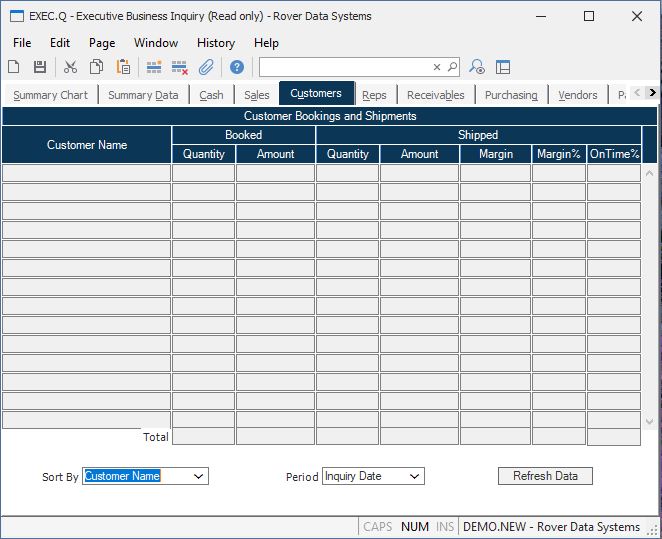Click the paperclip attachment icon
The image size is (662, 539).
pos(206,67)
